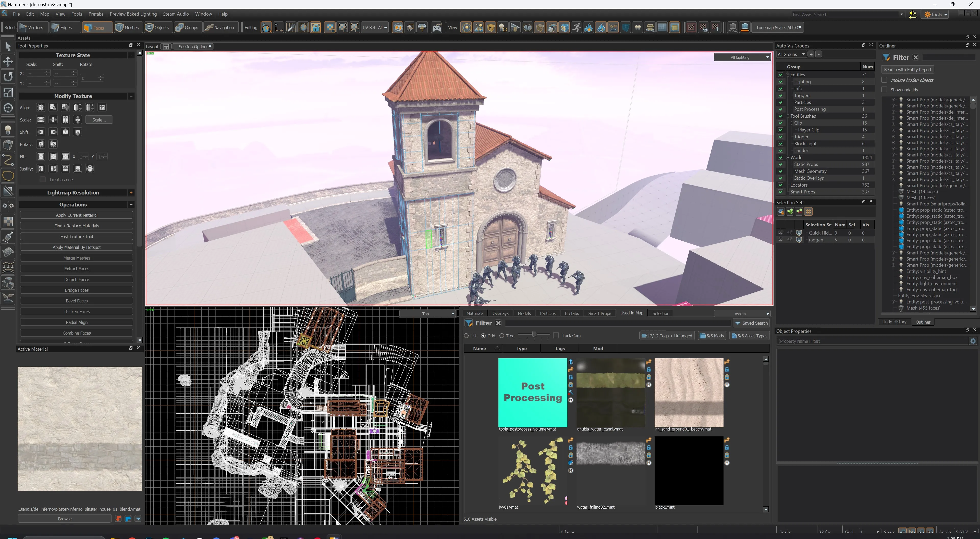Click the Layout viewport arrangement icon
The height and width of the screenshot is (539, 980).
166,46
